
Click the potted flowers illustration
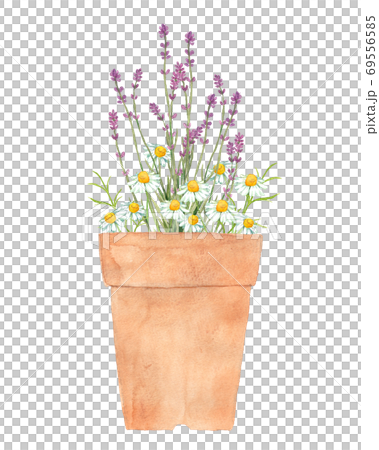(x=184, y=227)
